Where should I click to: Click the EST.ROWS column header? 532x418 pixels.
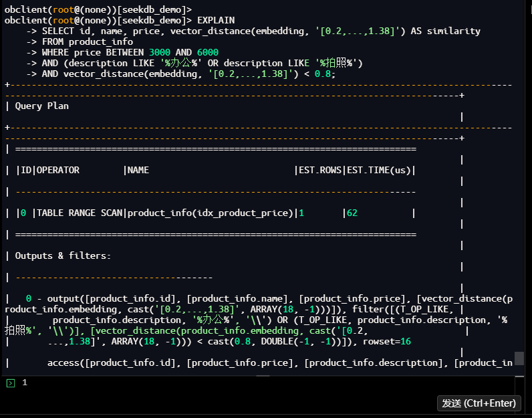click(319, 170)
